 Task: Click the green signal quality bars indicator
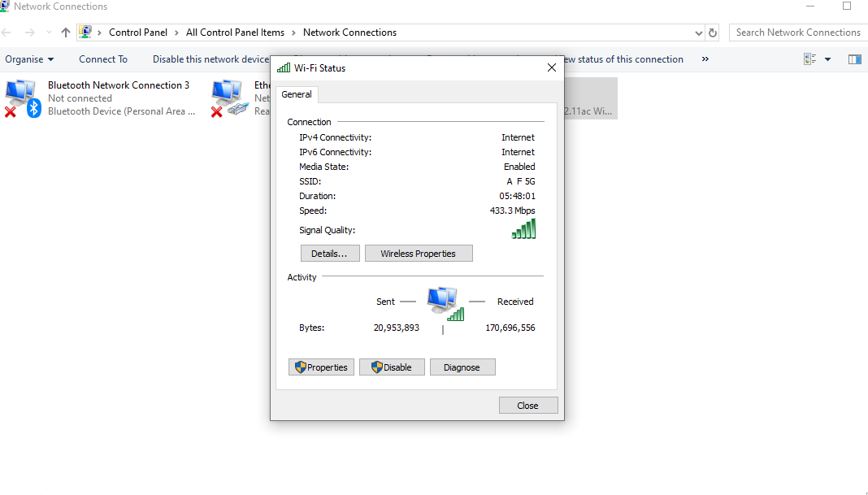[x=523, y=228]
